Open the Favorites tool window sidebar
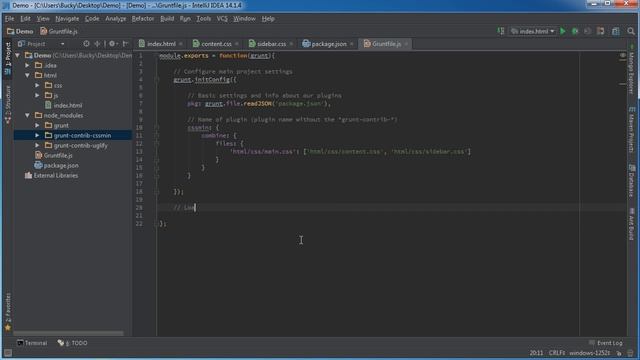This screenshot has width=640, height=360. point(8,312)
